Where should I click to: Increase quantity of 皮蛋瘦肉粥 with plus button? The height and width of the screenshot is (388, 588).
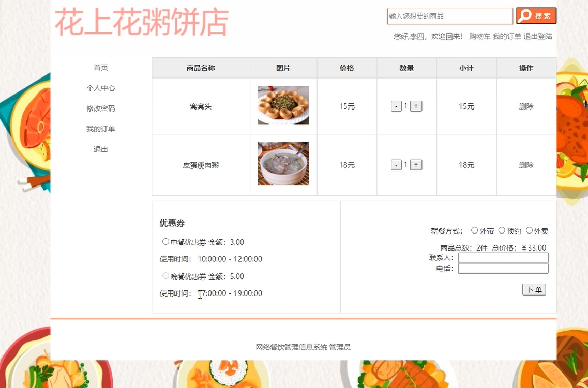click(416, 165)
